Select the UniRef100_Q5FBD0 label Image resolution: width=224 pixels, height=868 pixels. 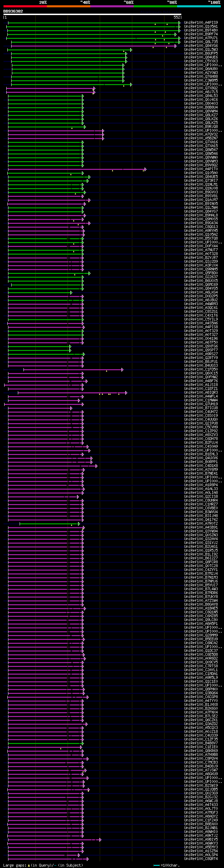[201, 273]
